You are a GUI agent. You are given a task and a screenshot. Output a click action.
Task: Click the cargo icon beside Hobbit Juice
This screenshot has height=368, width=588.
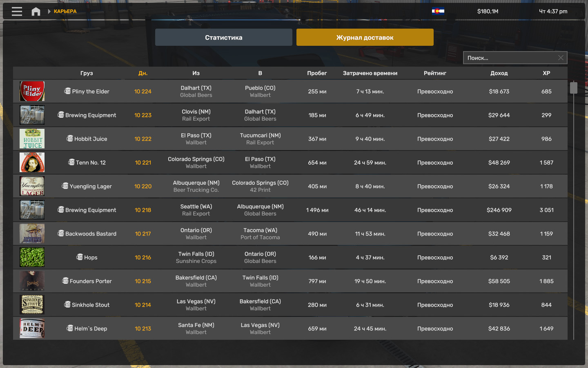click(x=70, y=138)
